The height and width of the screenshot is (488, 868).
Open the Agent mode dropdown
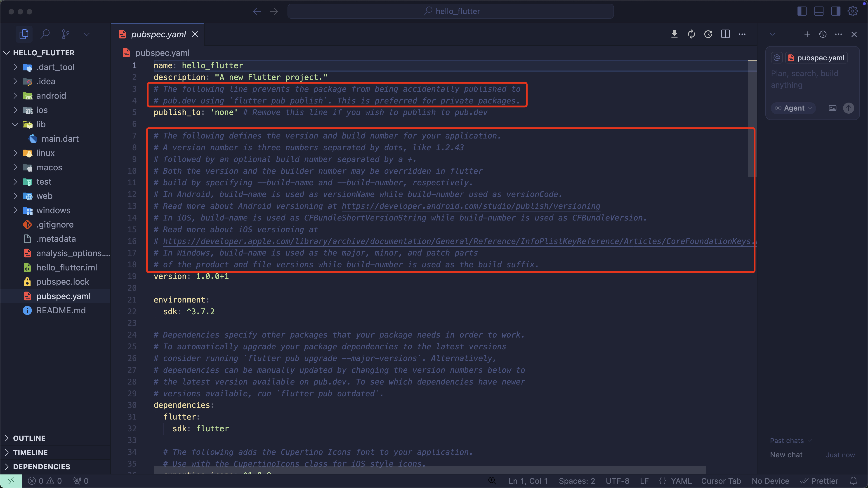793,108
